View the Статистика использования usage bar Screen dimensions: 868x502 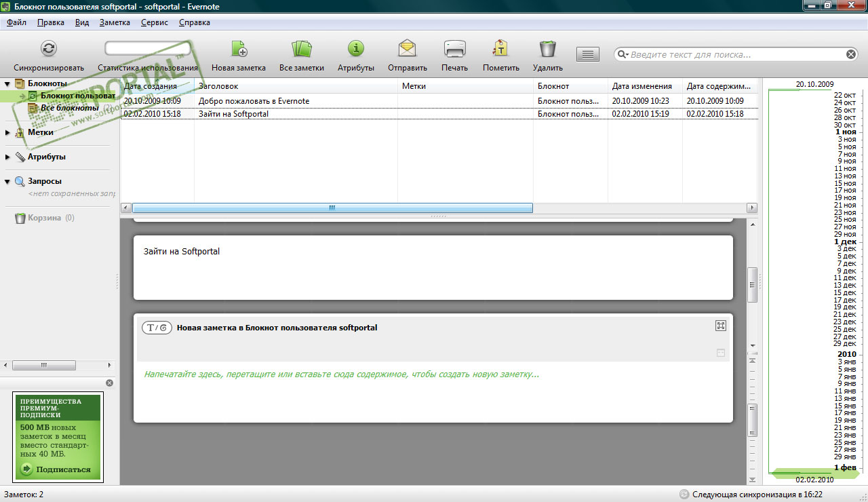point(148,48)
